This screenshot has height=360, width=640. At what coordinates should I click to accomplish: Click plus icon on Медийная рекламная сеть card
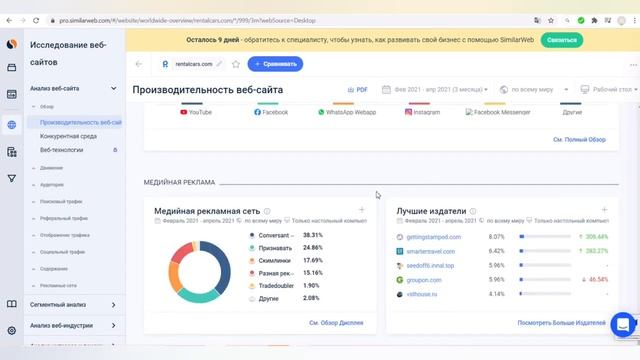tap(362, 210)
